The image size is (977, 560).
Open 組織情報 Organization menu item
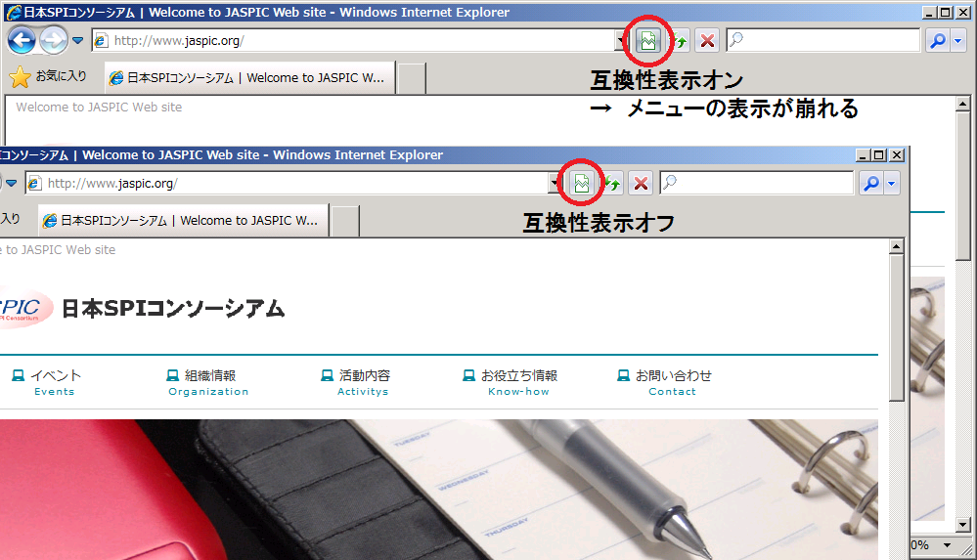[207, 382]
